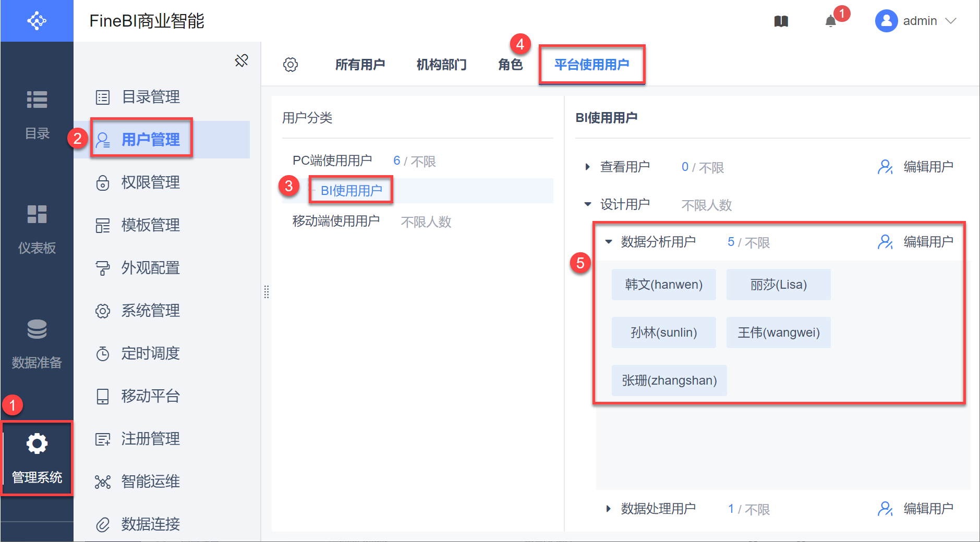The width and height of the screenshot is (980, 542).
Task: Switch to the 平台使用用户 tab
Action: coord(591,65)
